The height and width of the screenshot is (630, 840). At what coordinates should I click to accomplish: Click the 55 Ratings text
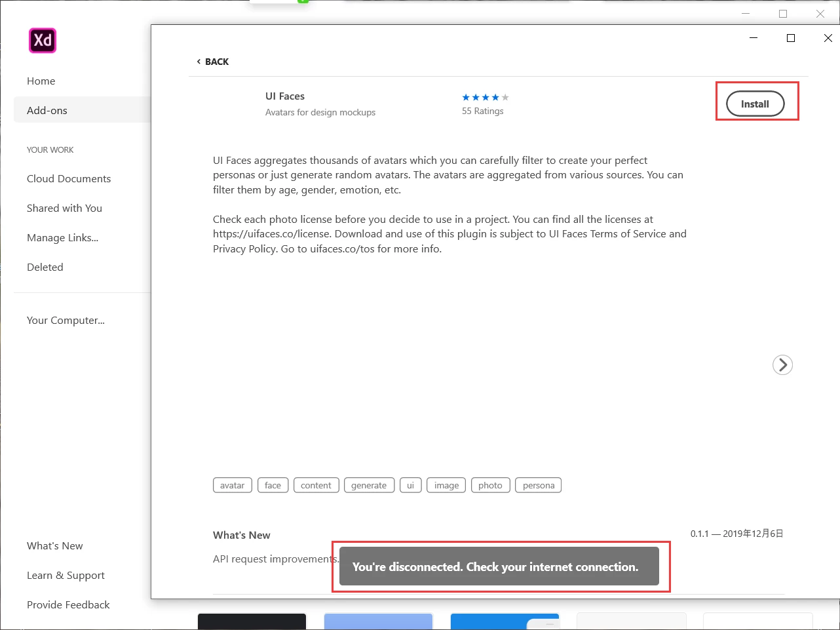pyautogui.click(x=483, y=111)
